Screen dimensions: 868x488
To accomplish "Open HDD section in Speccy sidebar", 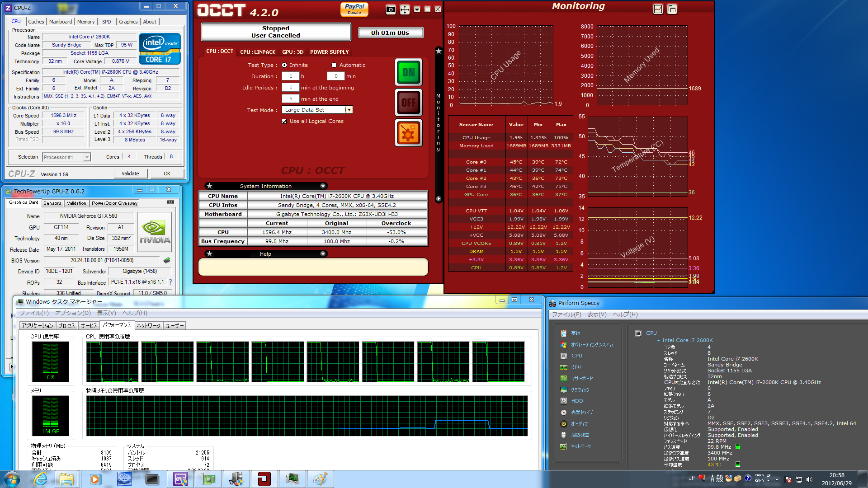I will [x=577, y=401].
